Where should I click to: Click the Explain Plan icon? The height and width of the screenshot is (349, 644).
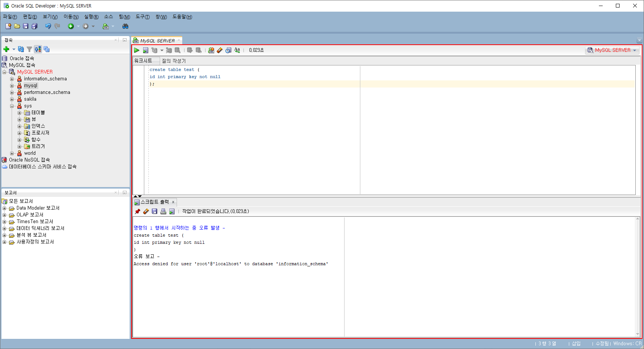coord(154,50)
